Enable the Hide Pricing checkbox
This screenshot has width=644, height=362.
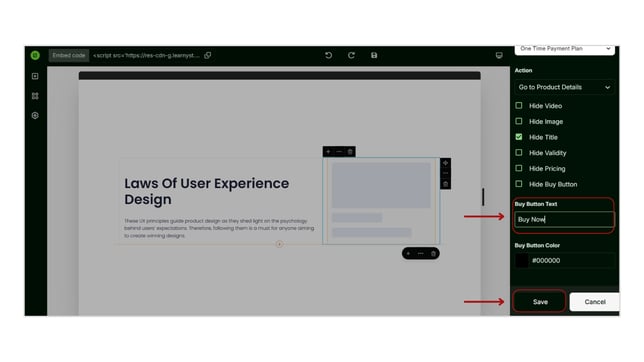(519, 168)
